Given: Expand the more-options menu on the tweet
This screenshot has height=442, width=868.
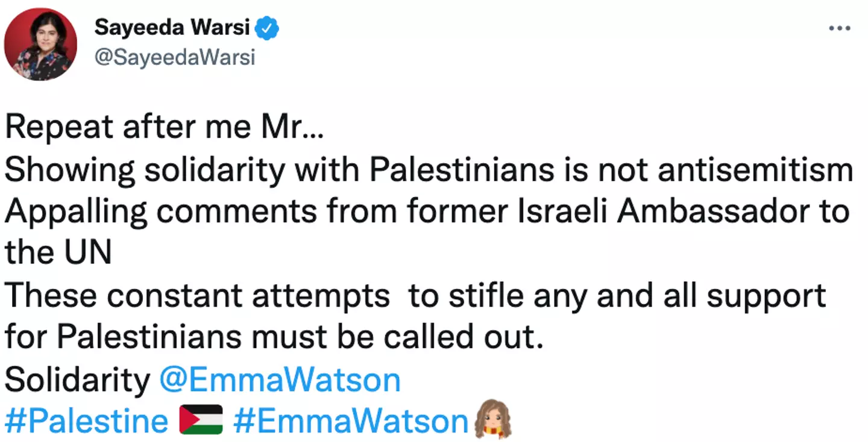Looking at the screenshot, I should (x=840, y=26).
